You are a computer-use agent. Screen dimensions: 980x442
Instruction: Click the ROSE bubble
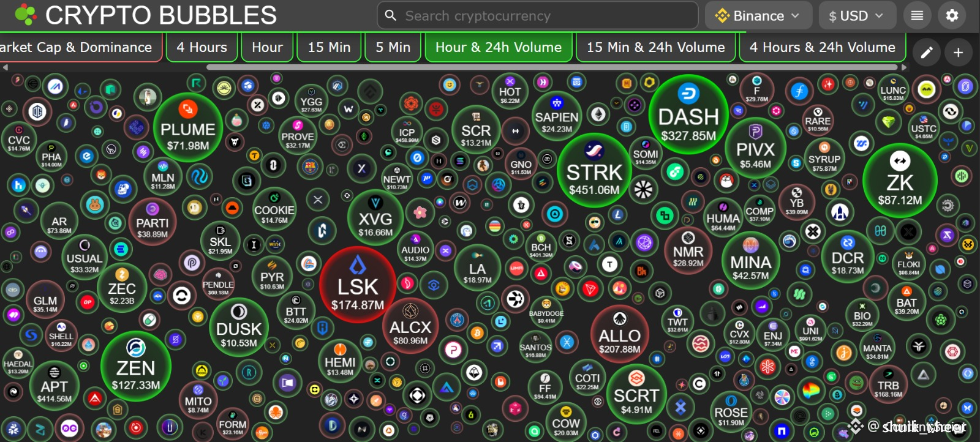coord(731,411)
